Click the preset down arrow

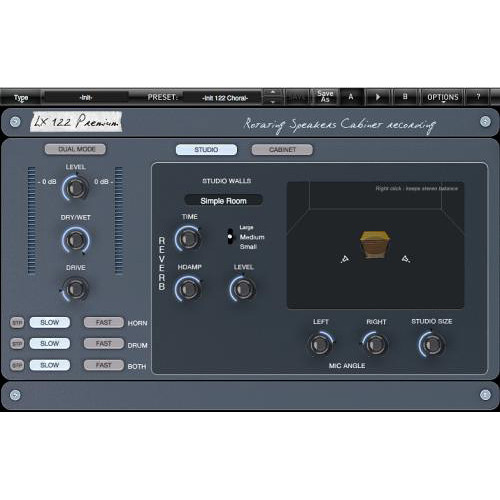[x=273, y=101]
